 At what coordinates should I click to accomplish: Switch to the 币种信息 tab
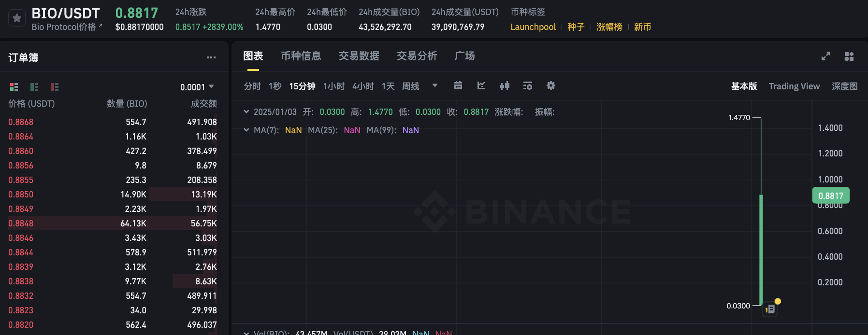302,56
